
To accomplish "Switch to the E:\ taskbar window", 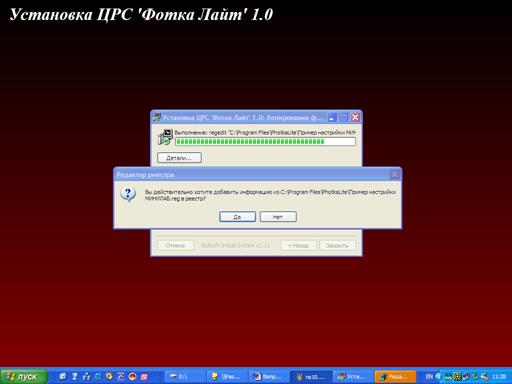I will pyautogui.click(x=184, y=377).
